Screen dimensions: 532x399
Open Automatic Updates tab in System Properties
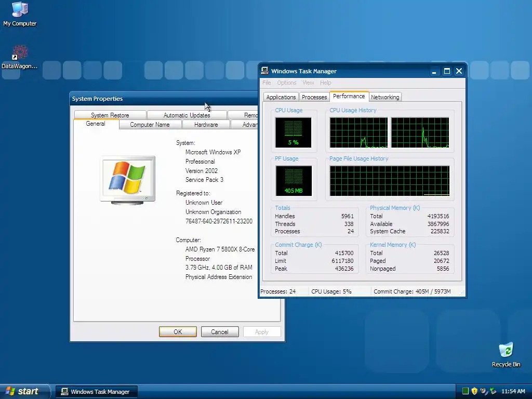[187, 115]
